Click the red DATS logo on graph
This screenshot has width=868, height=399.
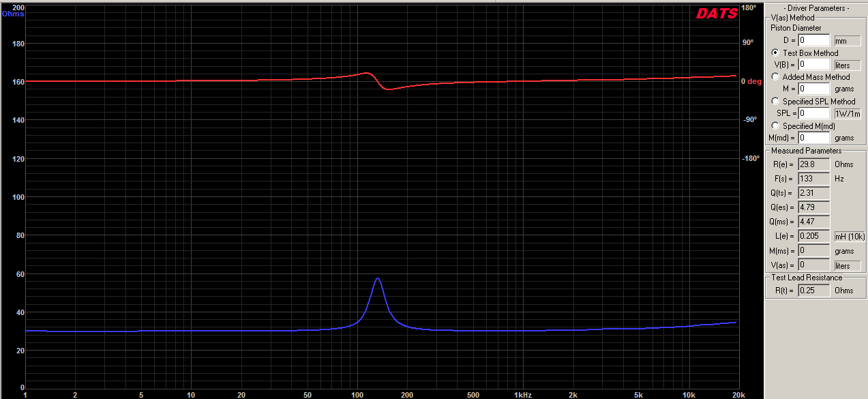tap(716, 14)
